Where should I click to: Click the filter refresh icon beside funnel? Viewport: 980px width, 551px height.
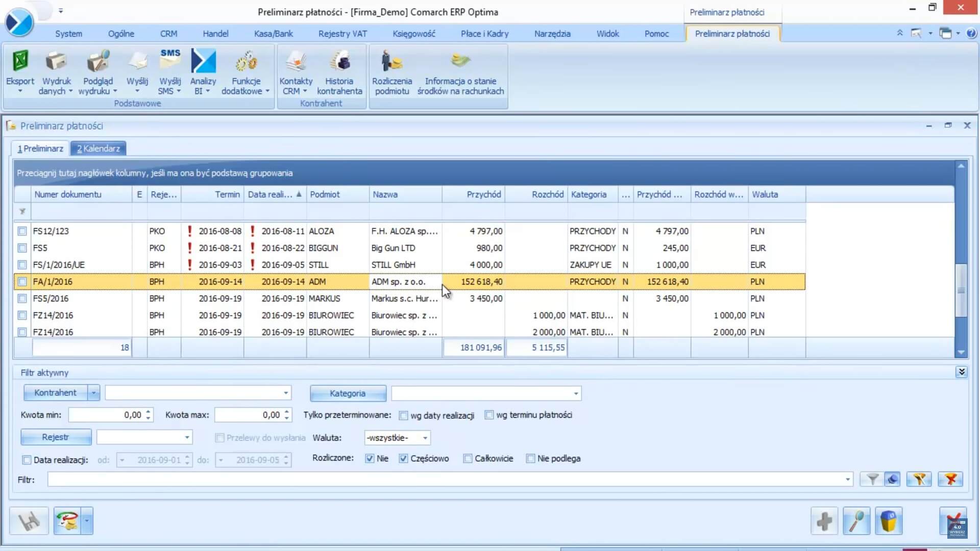(x=892, y=479)
